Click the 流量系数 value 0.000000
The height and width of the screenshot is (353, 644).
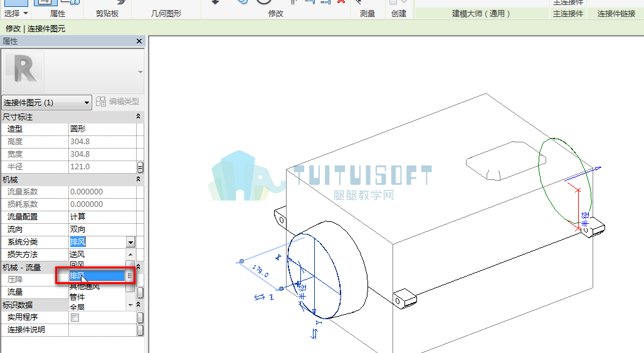click(102, 192)
